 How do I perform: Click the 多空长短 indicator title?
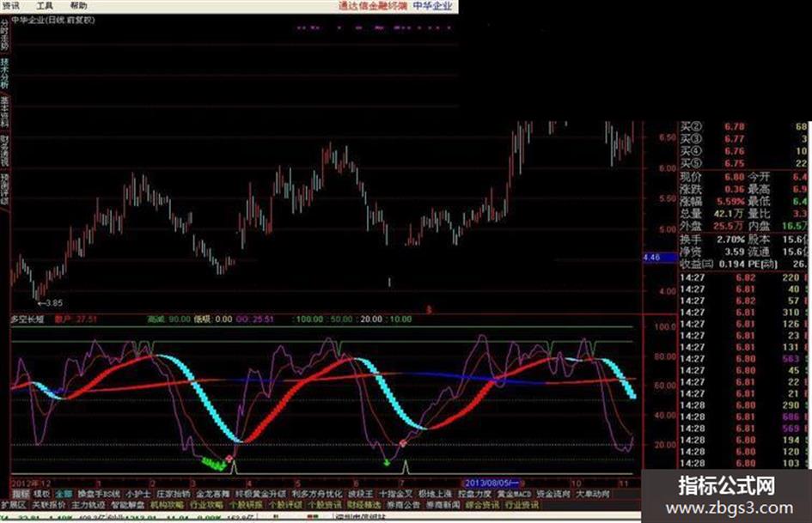[27, 318]
